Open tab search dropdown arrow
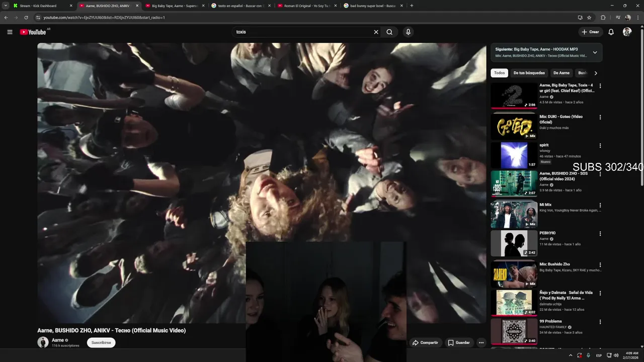 (x=5, y=6)
